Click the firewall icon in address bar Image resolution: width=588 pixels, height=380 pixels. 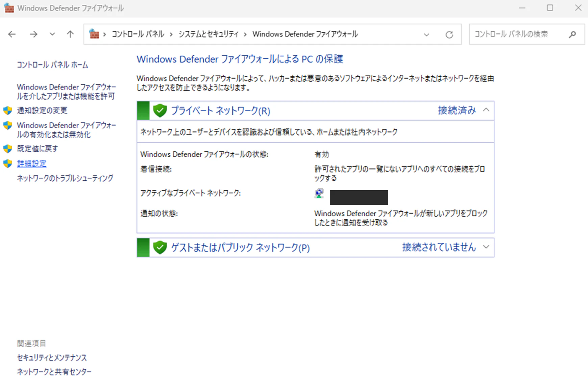pyautogui.click(x=94, y=34)
